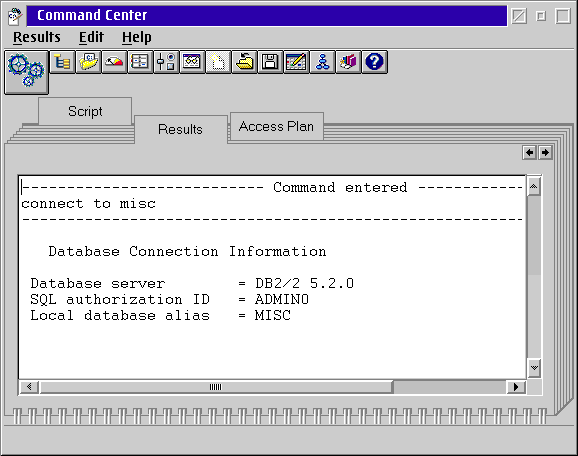Open the Results menu
The image size is (578, 456).
tap(37, 37)
